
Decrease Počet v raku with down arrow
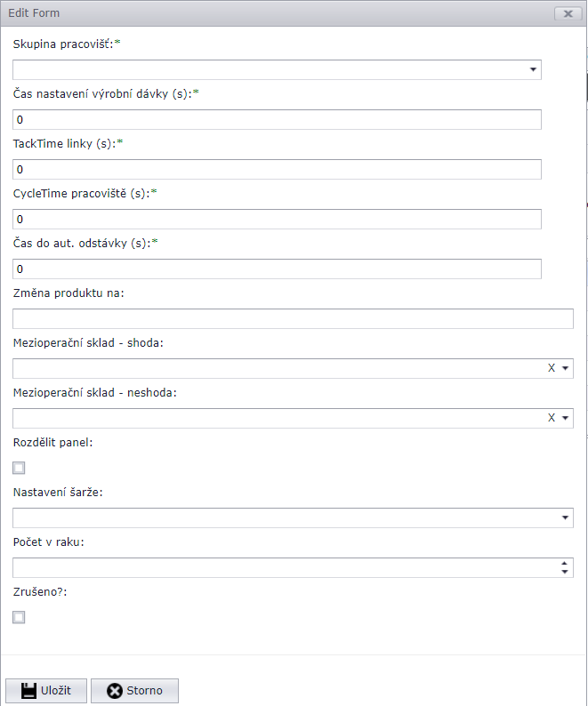pyautogui.click(x=565, y=572)
